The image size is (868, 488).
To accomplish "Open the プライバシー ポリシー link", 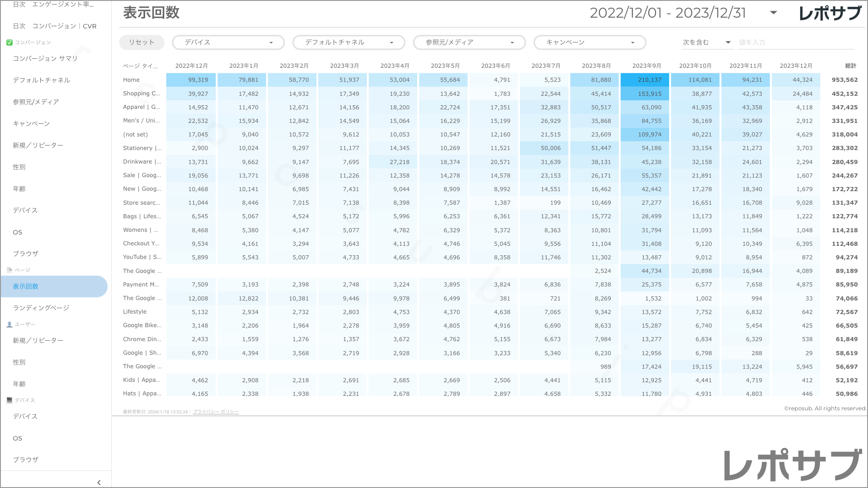I will (216, 412).
